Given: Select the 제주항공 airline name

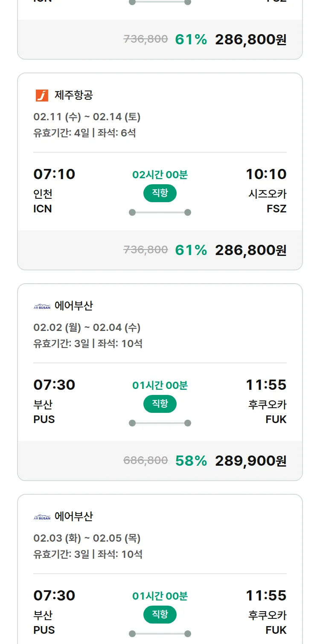Looking at the screenshot, I should (73, 95).
